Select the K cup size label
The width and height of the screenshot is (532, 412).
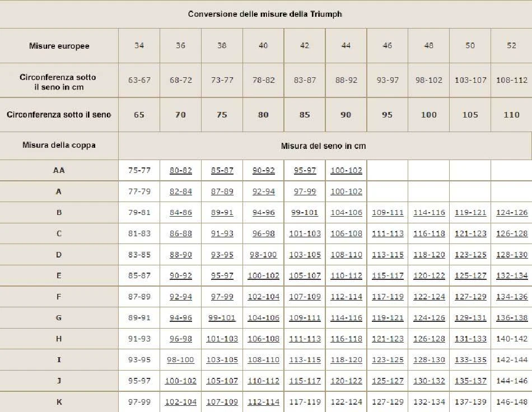coord(59,402)
